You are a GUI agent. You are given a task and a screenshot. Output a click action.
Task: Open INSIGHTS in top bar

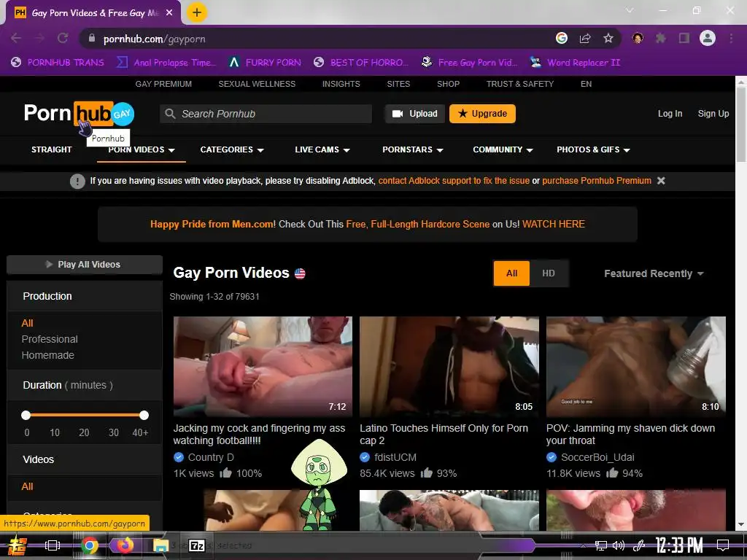341,84
